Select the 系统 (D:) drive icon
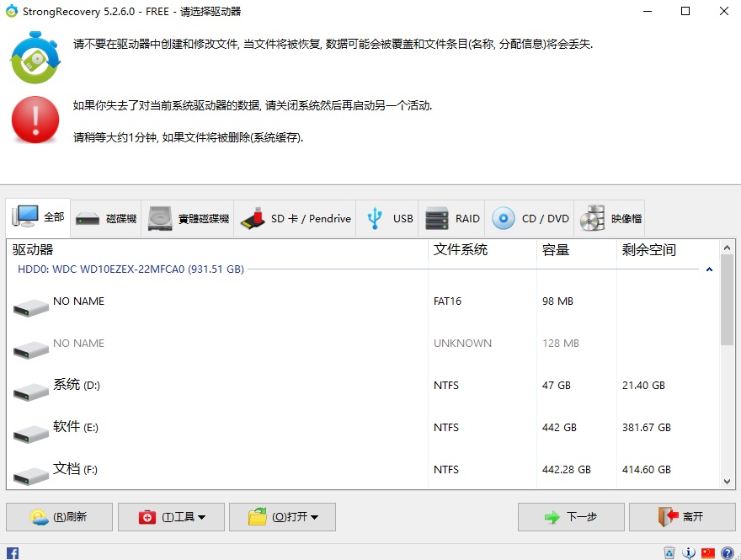The width and height of the screenshot is (741, 560). 30,392
